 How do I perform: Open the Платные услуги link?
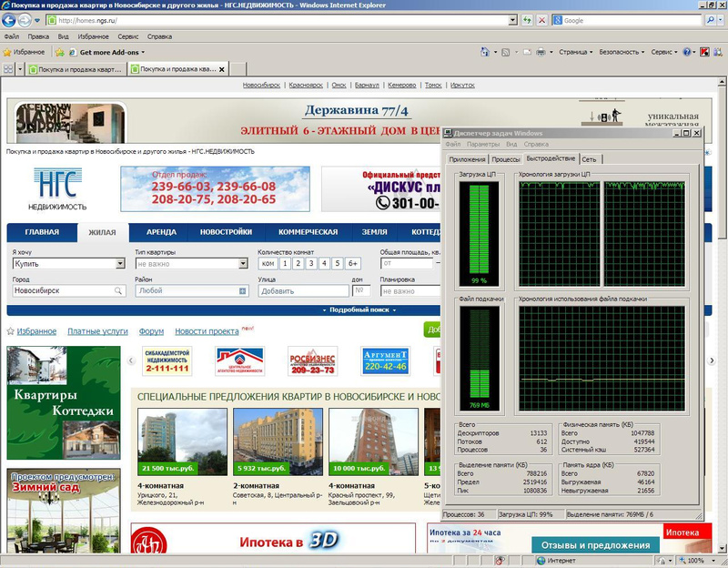(97, 331)
